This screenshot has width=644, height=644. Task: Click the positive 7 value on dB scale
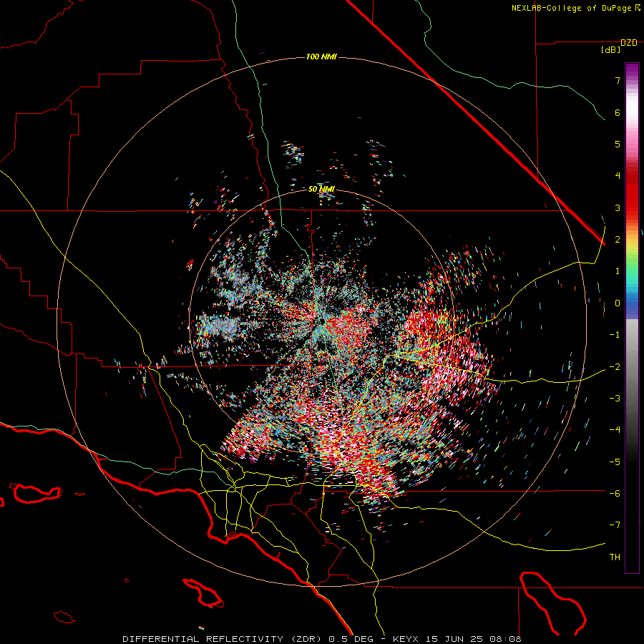(x=618, y=80)
